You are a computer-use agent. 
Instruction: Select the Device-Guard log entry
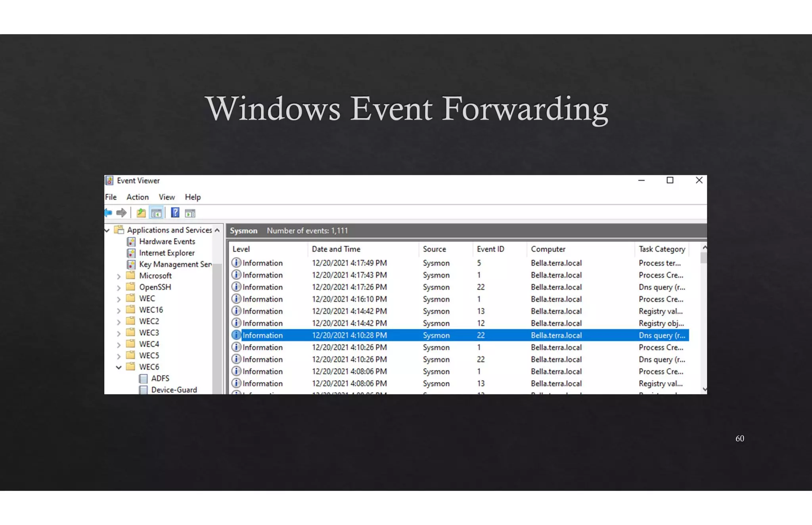[x=174, y=389]
